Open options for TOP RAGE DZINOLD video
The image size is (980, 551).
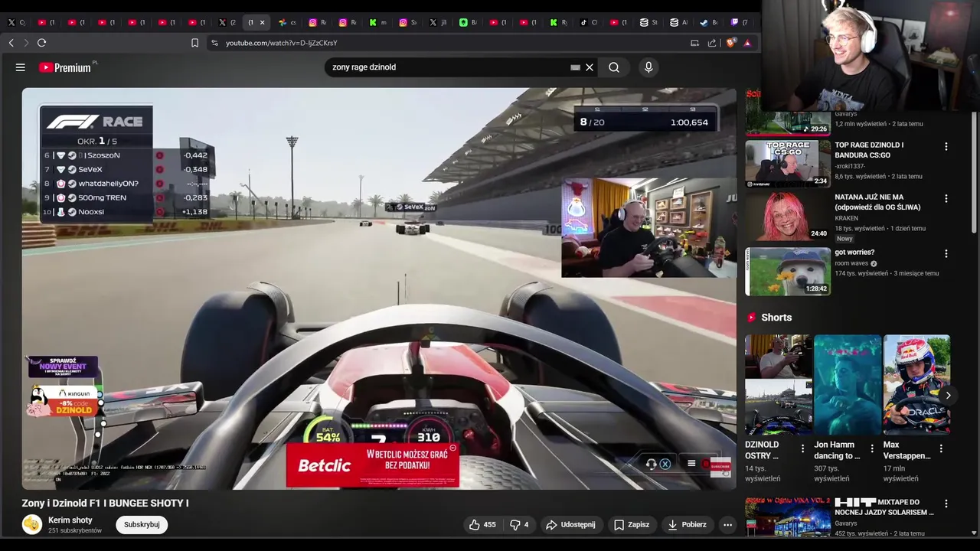pos(946,146)
